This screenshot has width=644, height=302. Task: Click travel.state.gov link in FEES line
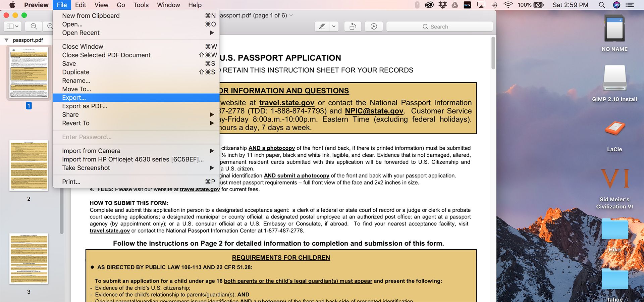click(x=200, y=189)
